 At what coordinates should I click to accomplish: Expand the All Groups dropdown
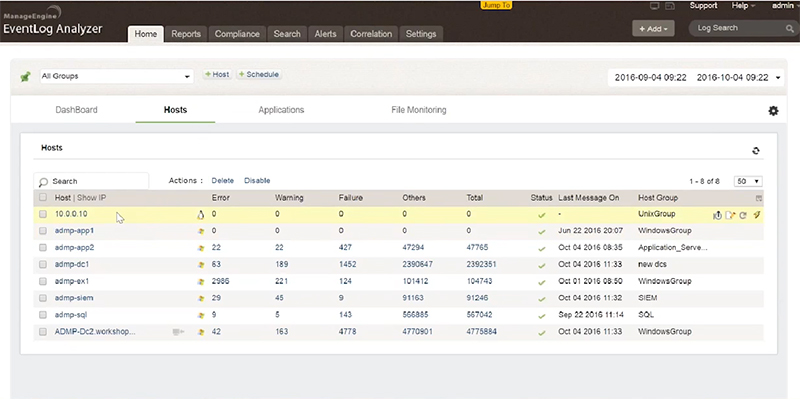118,76
